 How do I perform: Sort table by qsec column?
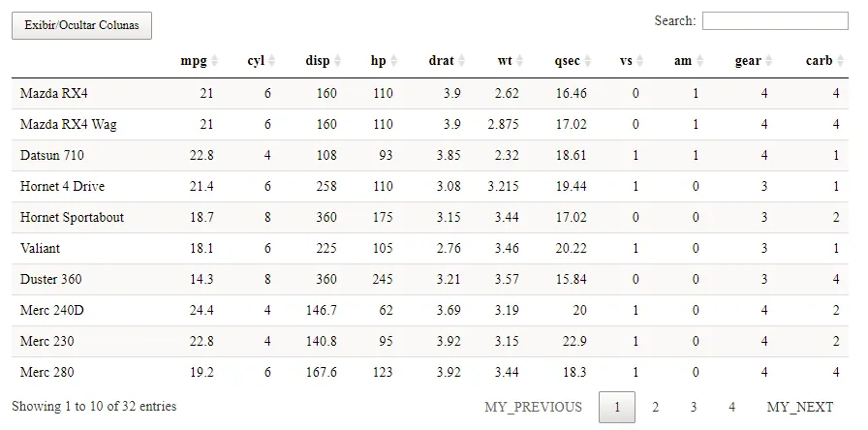click(588, 61)
